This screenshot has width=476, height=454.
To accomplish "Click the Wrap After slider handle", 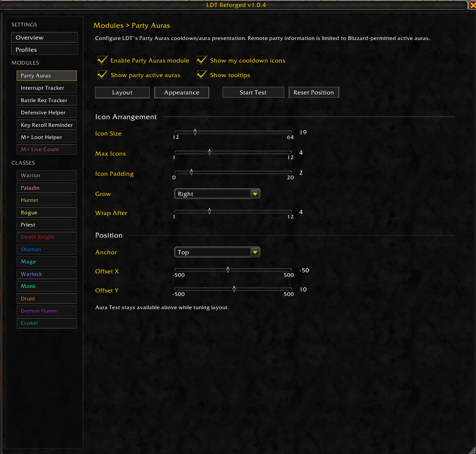I will pos(210,212).
